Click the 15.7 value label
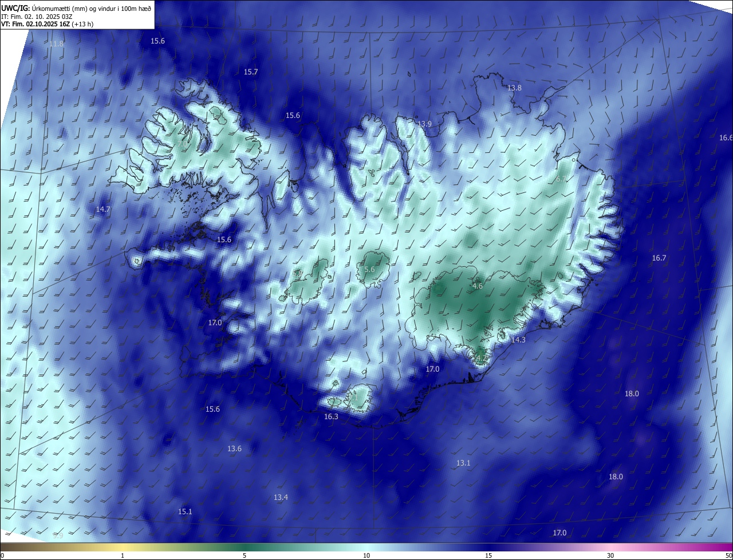 251,72
